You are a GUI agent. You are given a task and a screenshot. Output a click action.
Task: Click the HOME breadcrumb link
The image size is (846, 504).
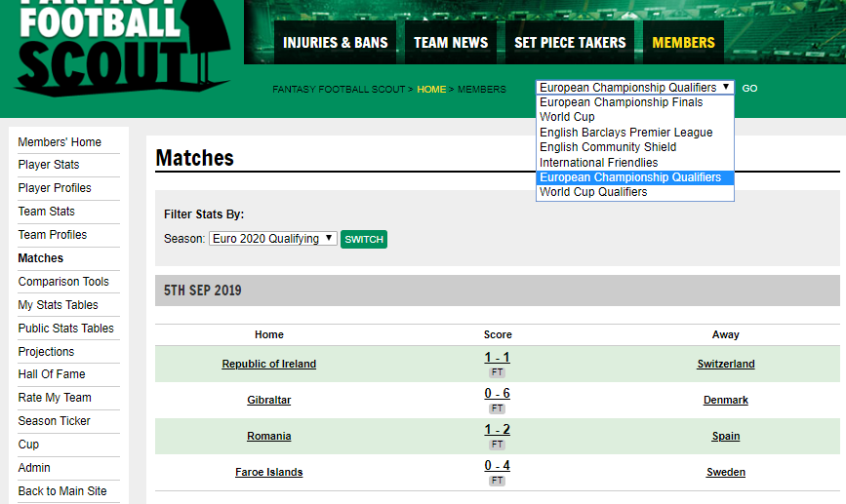431,90
